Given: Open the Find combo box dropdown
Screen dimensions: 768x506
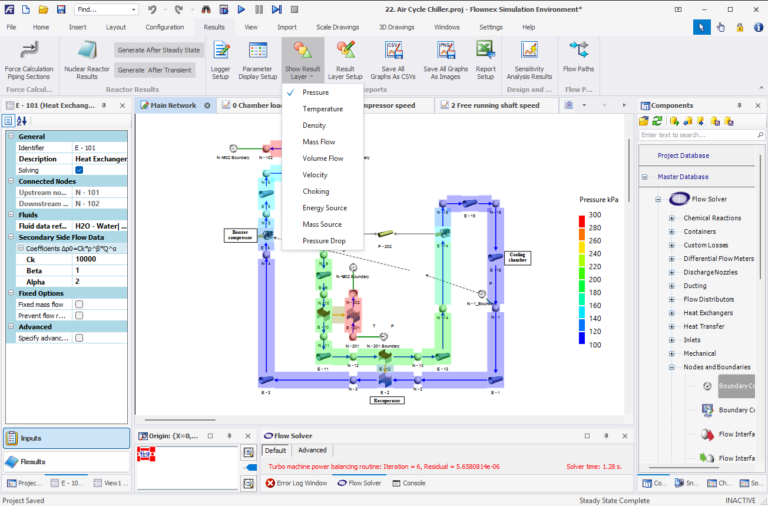Looking at the screenshot, I should (x=133, y=9).
